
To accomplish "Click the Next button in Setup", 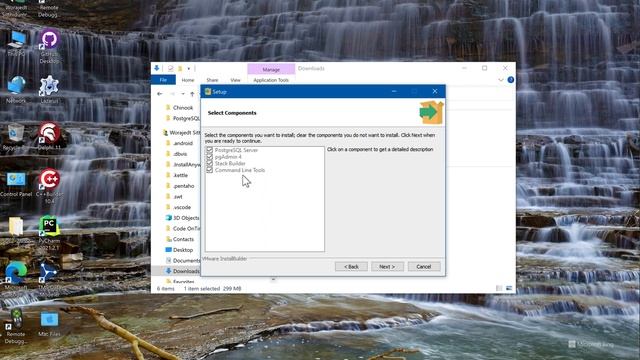I will point(387,267).
